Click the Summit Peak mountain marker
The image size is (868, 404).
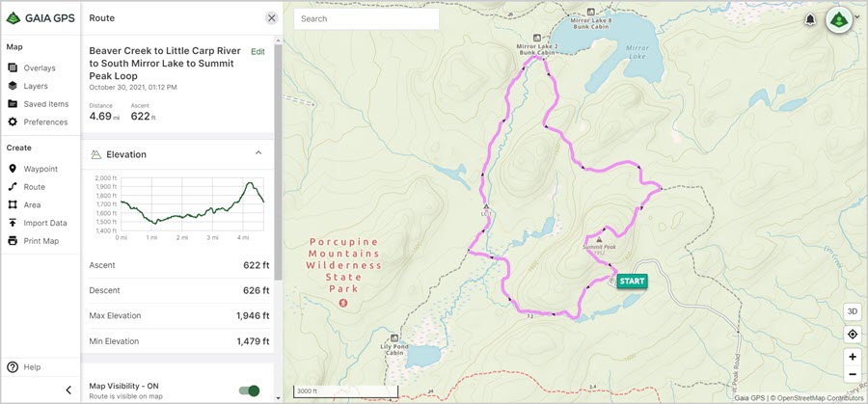[x=599, y=240]
